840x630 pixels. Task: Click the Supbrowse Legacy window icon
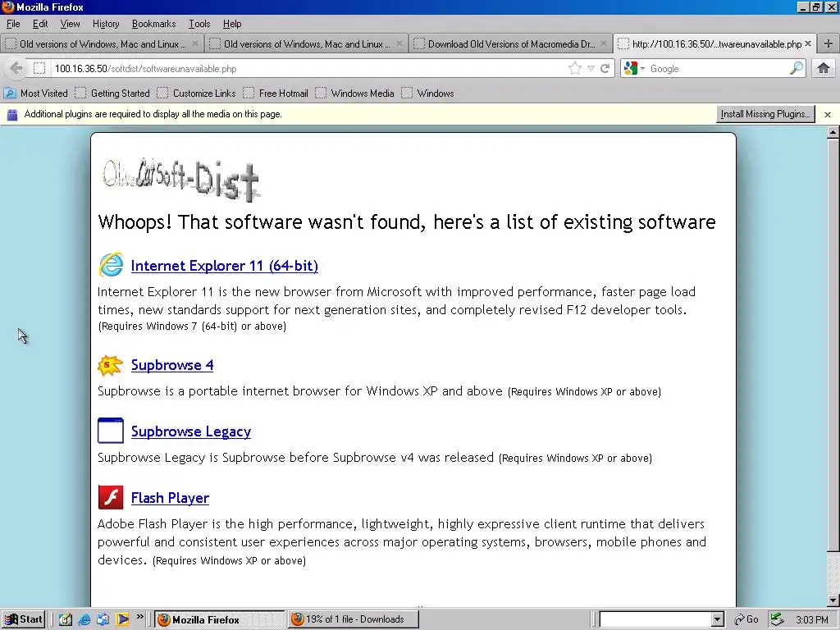[111, 431]
